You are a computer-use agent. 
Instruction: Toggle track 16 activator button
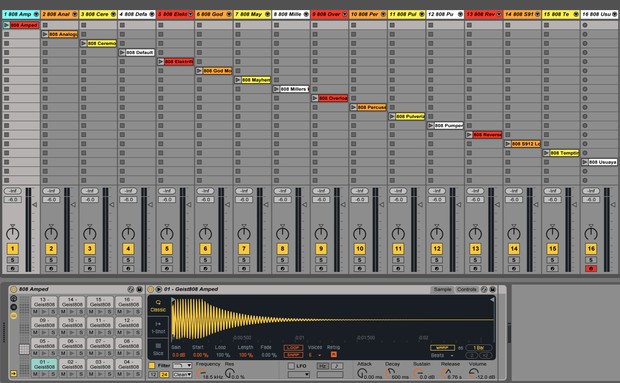click(x=591, y=249)
